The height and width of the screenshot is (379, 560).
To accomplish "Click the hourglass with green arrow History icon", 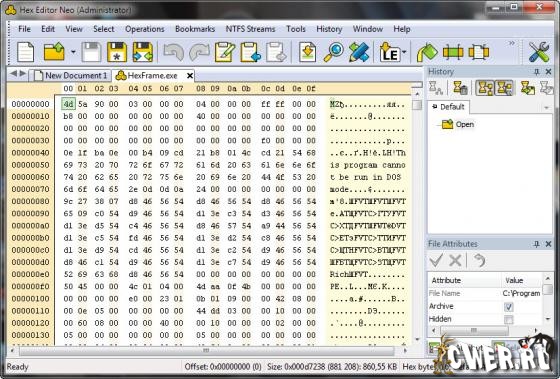I will tap(528, 88).
